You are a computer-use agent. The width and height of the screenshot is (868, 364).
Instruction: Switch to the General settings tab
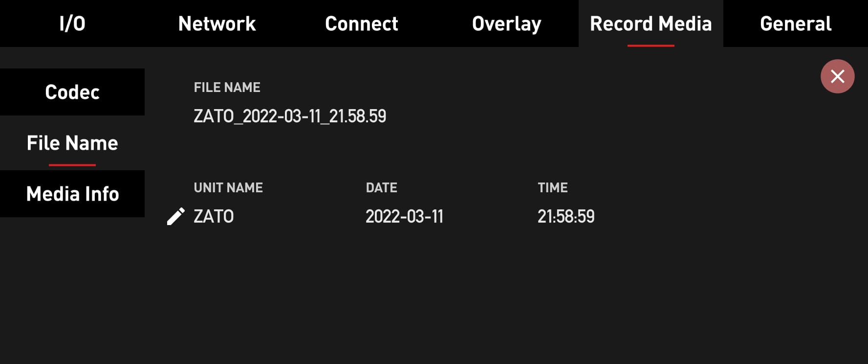(x=795, y=23)
